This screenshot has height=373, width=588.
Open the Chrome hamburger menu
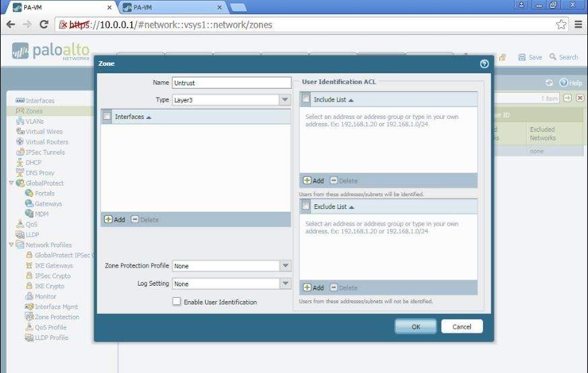point(578,24)
